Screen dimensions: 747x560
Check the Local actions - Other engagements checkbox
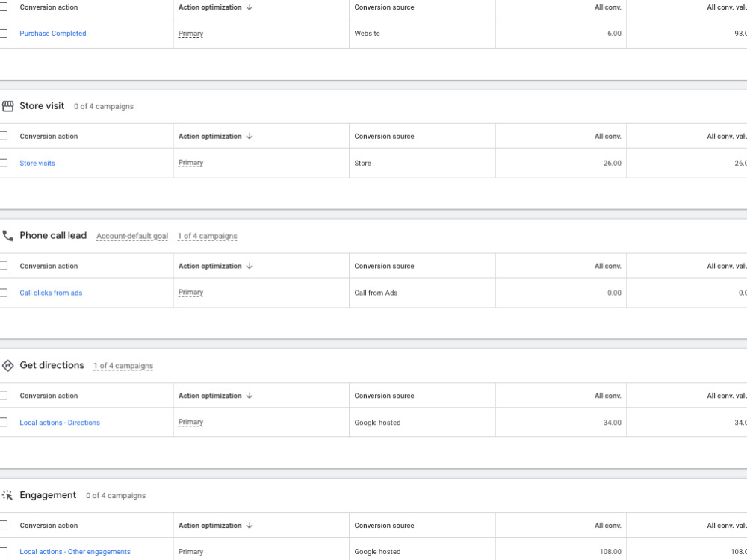3,552
